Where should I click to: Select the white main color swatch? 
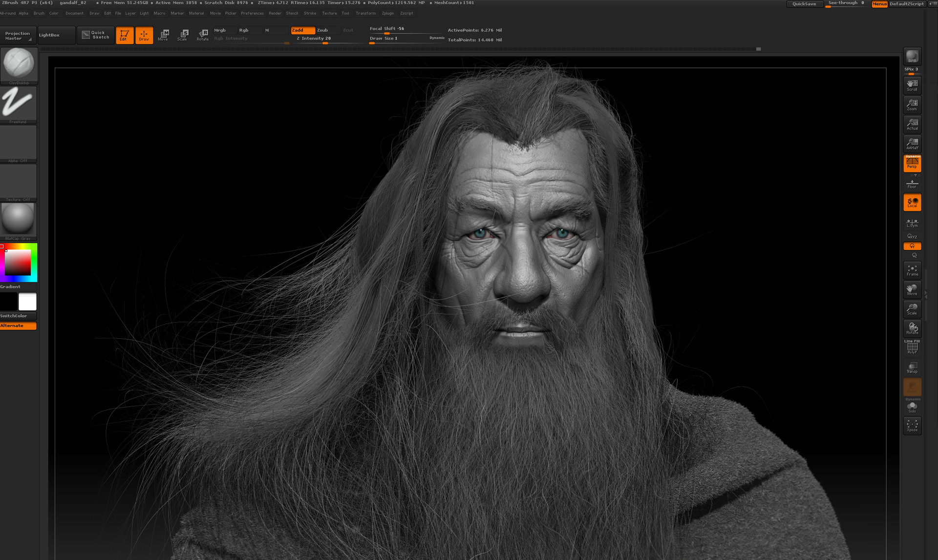coord(27,302)
